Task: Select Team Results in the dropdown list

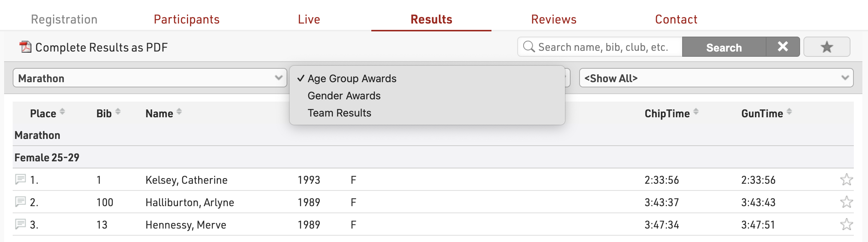Action: coord(339,113)
